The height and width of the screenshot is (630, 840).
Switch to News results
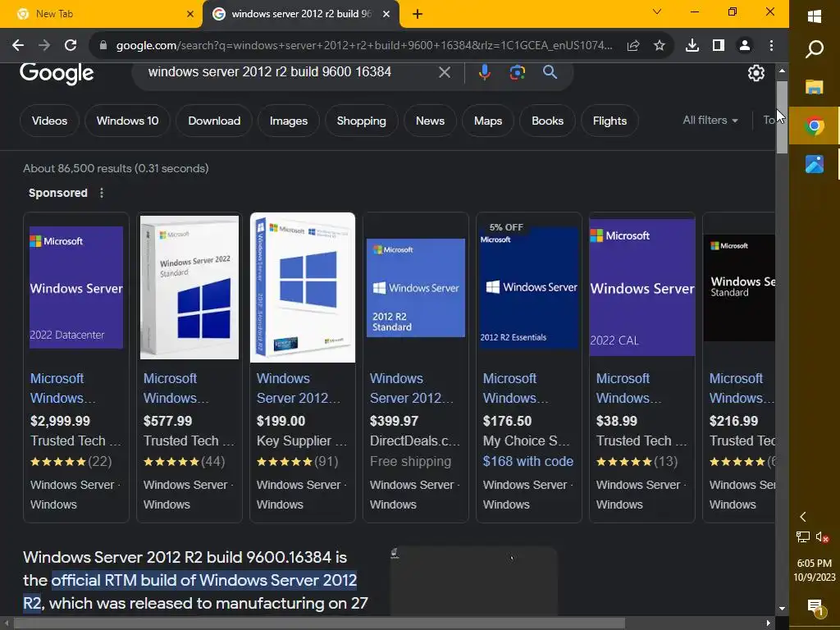click(x=430, y=121)
